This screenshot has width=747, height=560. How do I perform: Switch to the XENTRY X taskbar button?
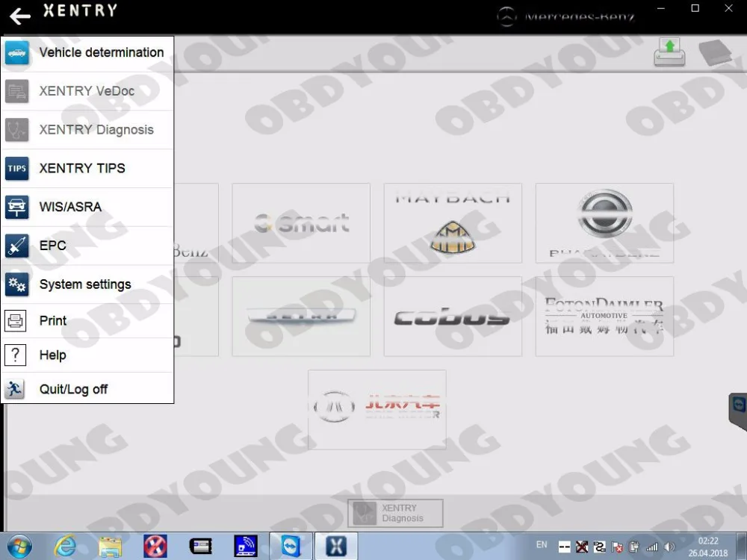tap(336, 546)
